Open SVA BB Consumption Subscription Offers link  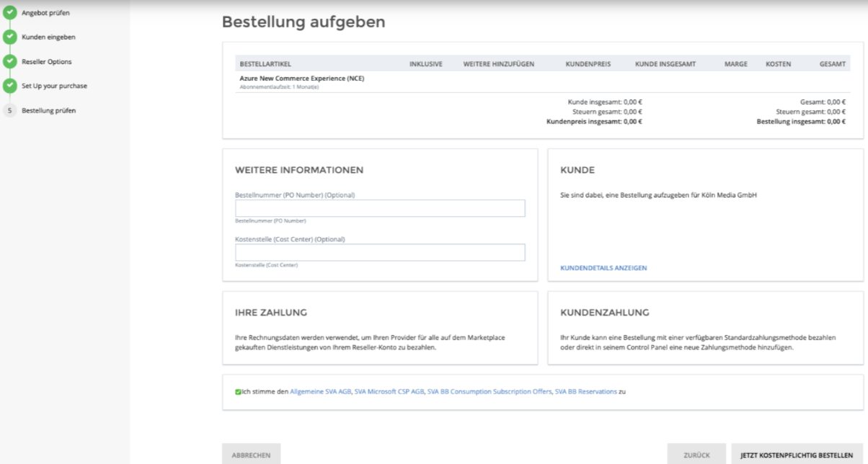click(x=490, y=392)
